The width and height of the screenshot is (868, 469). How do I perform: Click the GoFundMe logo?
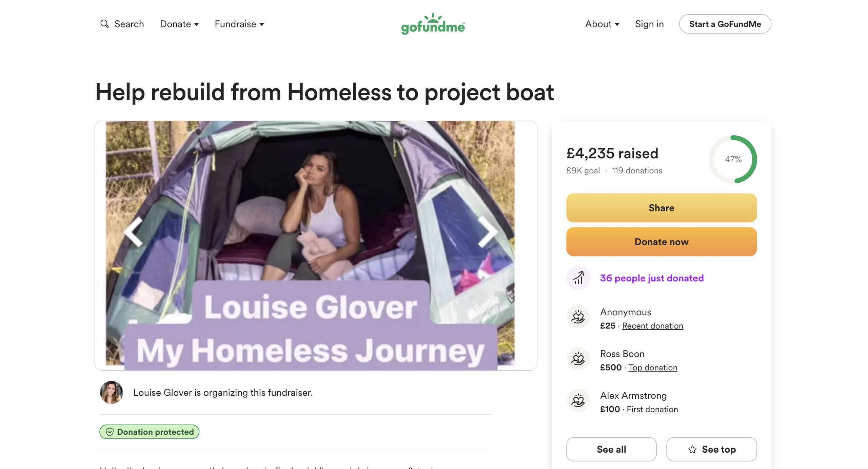(433, 24)
